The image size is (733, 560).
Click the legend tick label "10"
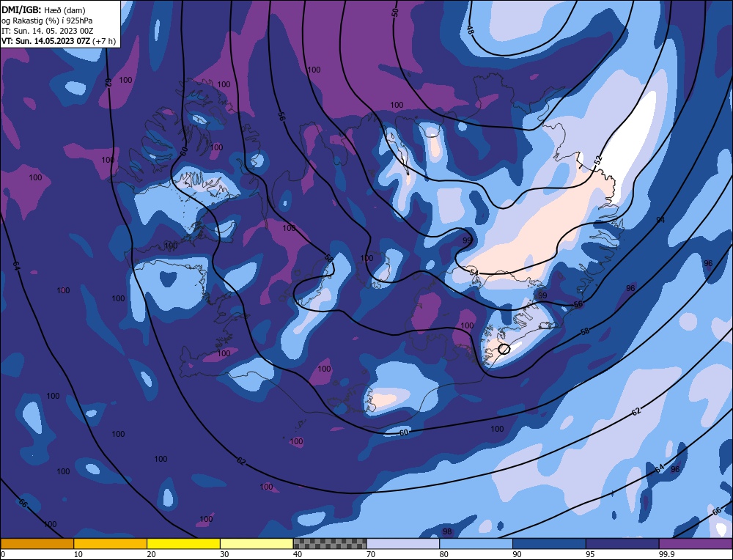click(x=78, y=554)
